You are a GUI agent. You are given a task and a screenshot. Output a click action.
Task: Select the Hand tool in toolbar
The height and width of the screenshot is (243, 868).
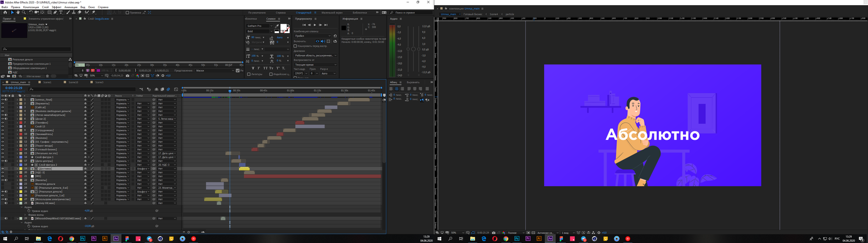[x=18, y=12]
